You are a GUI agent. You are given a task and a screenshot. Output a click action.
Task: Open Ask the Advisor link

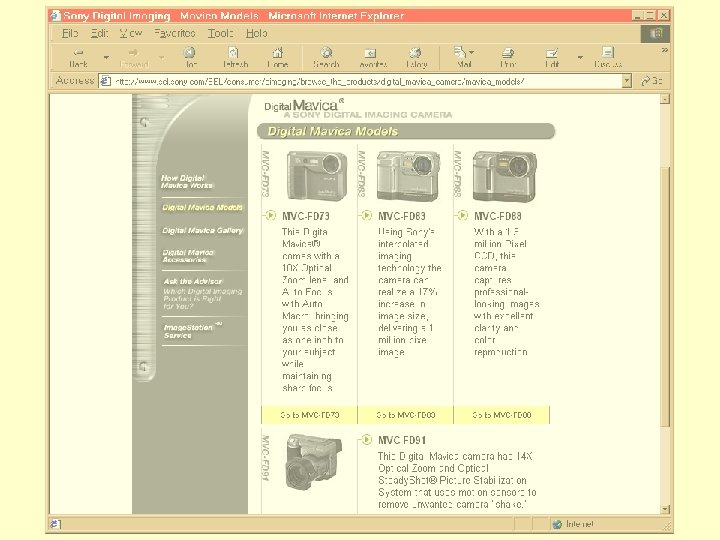tap(193, 281)
